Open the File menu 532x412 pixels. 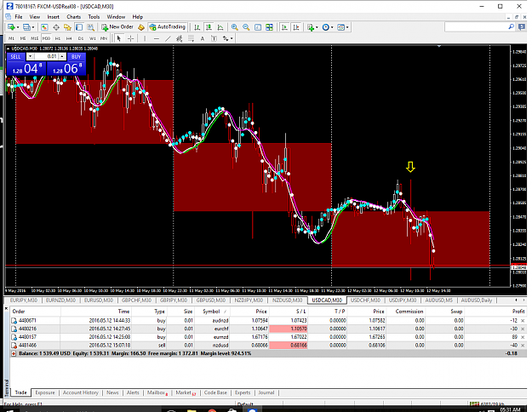(19, 17)
